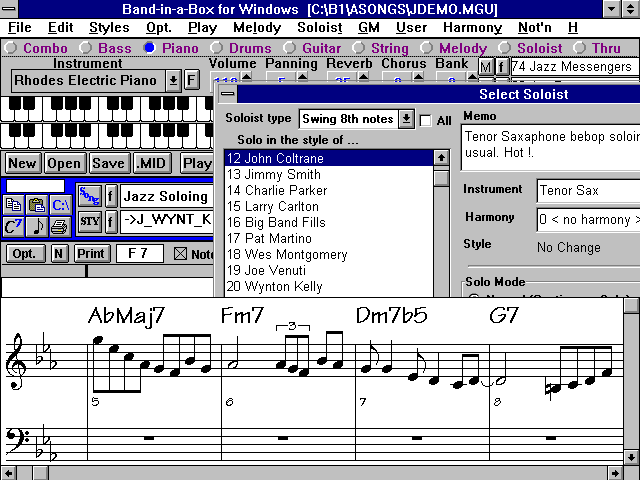
Task: Select the Bass part radio button
Action: (85, 48)
